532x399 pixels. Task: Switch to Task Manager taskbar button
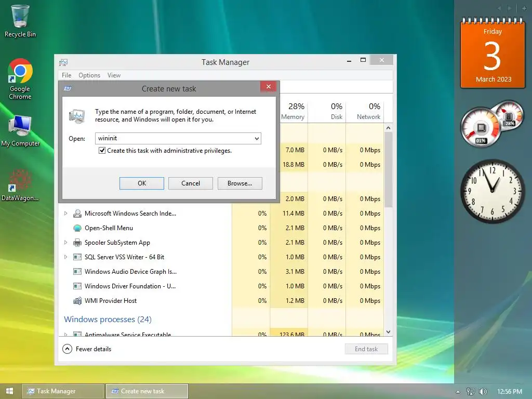[63, 391]
